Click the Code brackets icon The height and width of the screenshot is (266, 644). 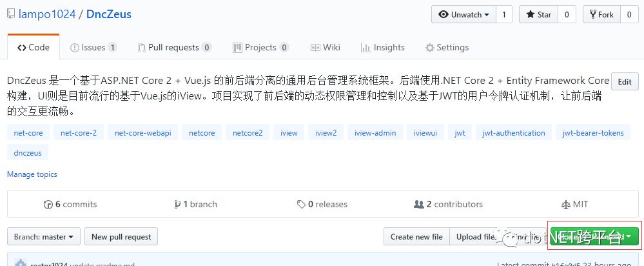click(x=22, y=48)
